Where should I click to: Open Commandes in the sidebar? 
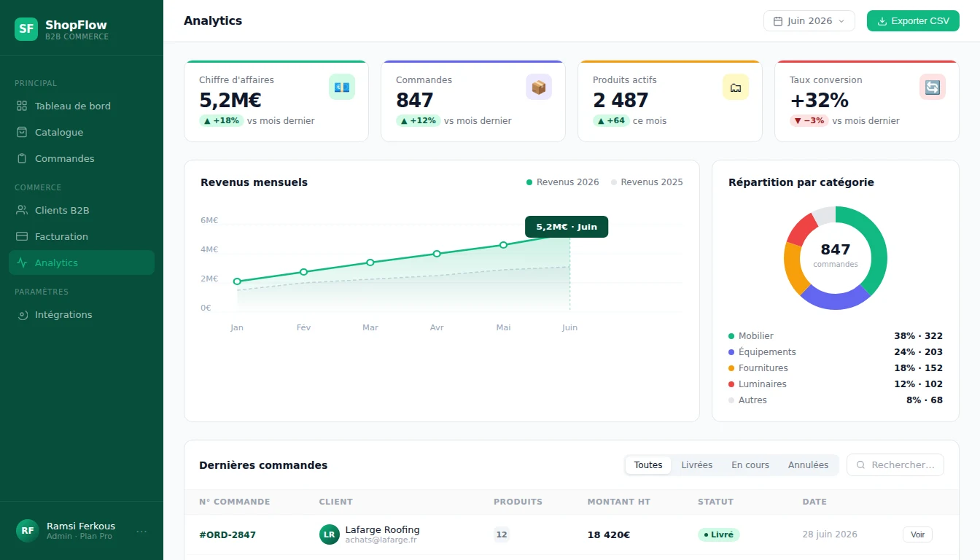point(82,158)
